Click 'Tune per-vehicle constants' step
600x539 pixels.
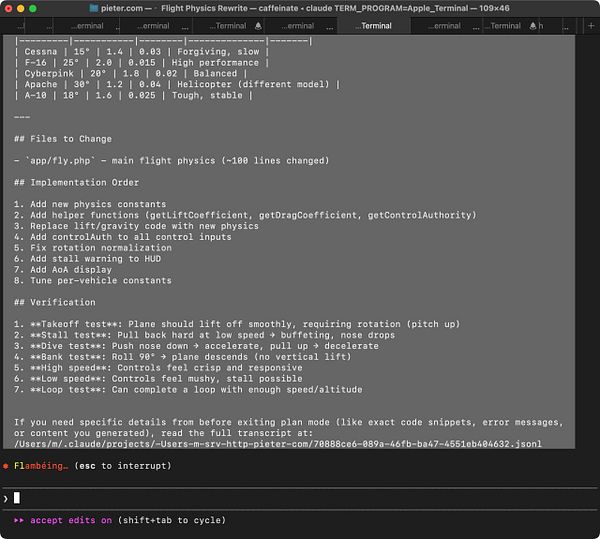93,280
